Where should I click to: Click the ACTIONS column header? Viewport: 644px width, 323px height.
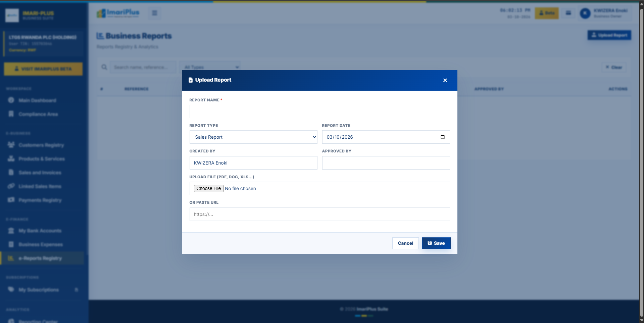[x=618, y=89]
